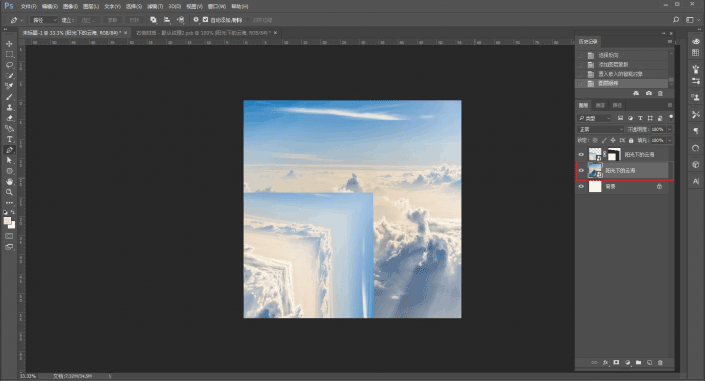The image size is (705, 381).
Task: Open the pen options gear
Action: point(196,20)
